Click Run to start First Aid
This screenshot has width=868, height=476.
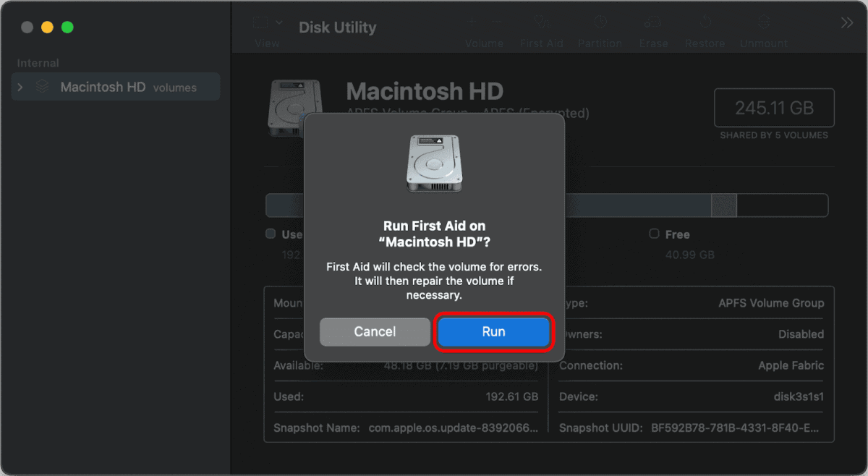pos(493,332)
